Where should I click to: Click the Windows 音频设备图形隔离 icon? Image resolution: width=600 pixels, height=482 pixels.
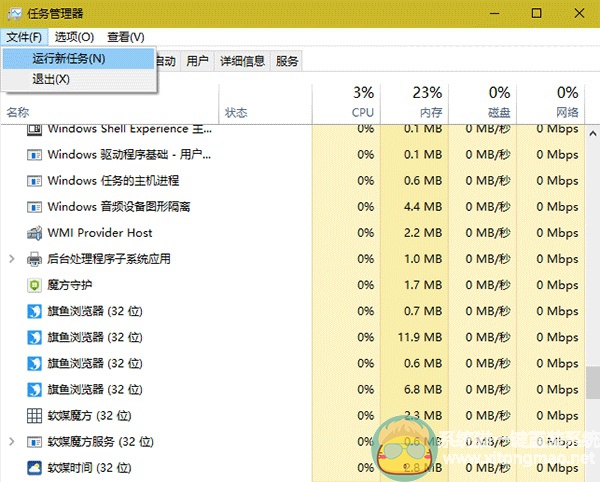[34, 207]
